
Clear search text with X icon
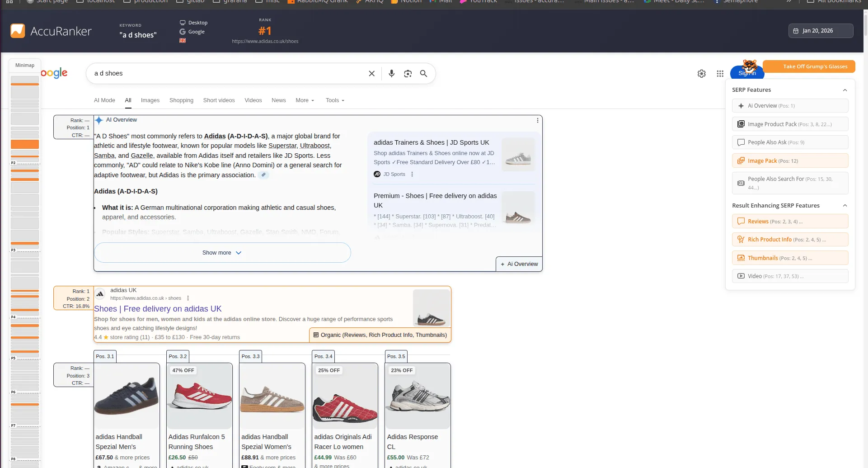click(371, 74)
